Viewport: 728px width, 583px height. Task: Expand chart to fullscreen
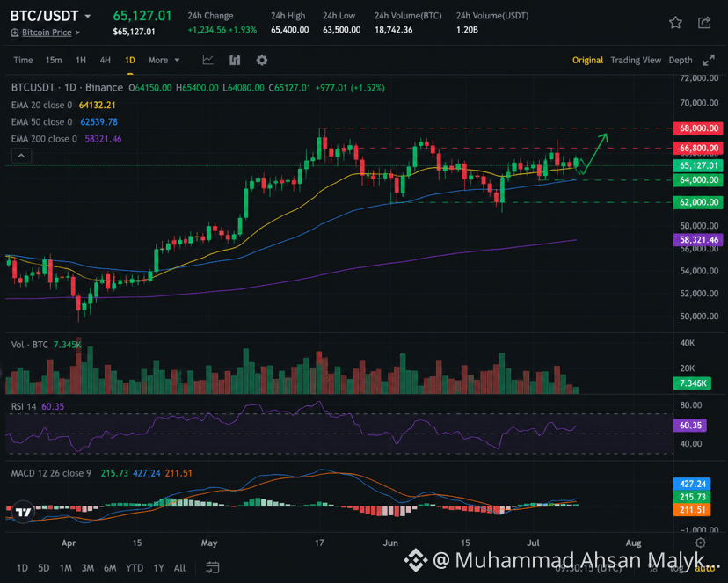click(x=709, y=60)
